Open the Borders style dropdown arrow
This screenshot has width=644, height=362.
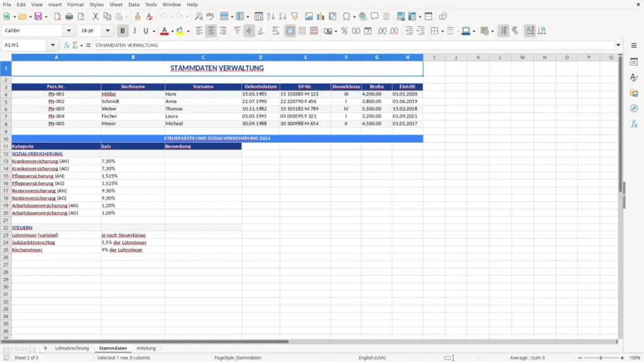(442, 31)
